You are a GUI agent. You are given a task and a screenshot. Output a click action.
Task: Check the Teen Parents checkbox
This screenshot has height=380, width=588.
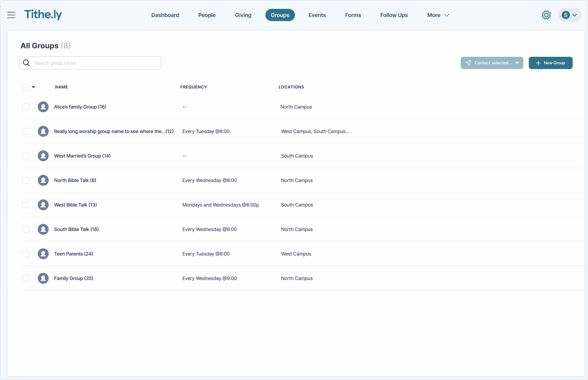point(26,254)
